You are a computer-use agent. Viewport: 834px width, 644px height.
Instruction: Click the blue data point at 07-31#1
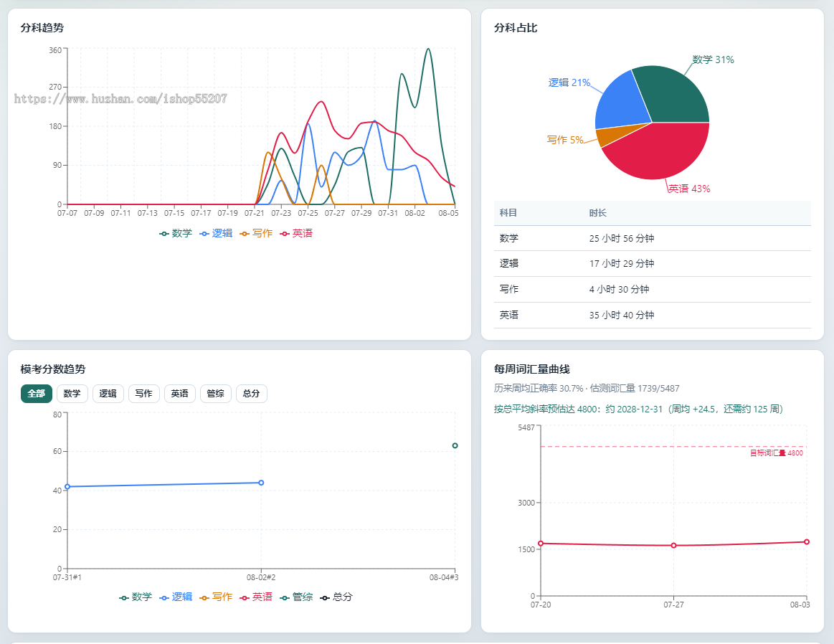[67, 487]
